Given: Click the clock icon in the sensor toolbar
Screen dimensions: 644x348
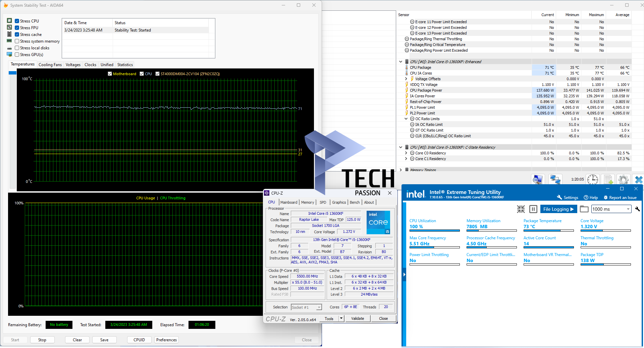Looking at the screenshot, I should point(593,180).
